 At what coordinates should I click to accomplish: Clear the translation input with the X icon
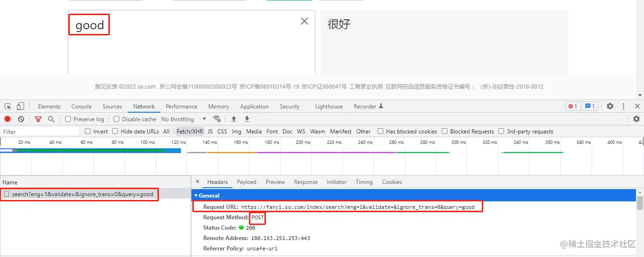click(x=305, y=21)
